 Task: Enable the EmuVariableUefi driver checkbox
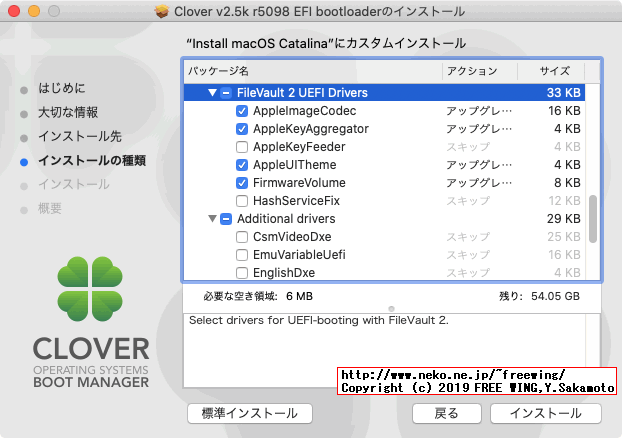point(242,255)
